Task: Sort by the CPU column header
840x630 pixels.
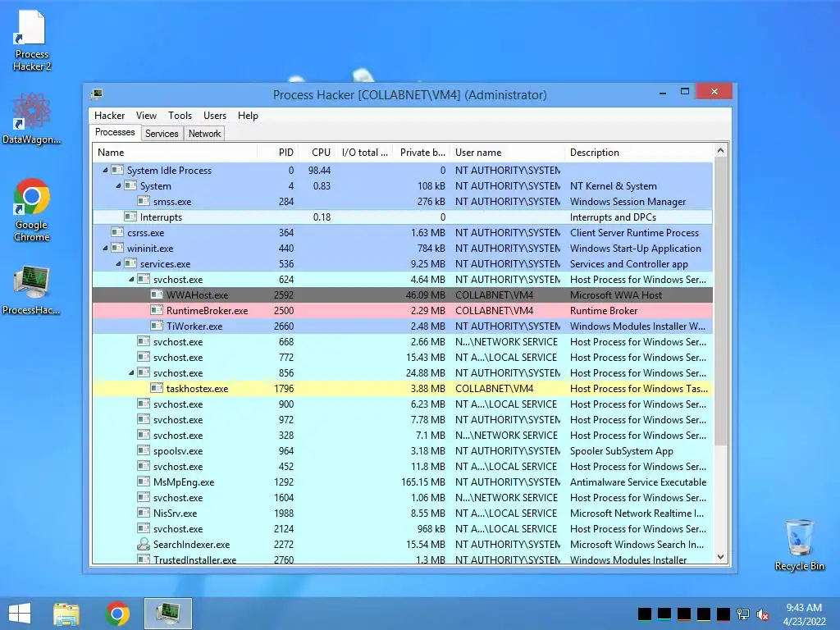Action: click(x=317, y=153)
